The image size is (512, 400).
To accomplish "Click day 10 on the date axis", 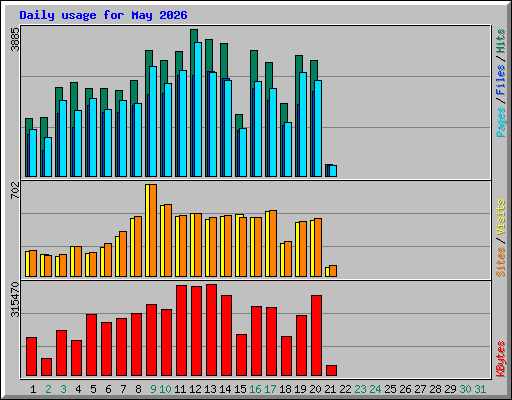I will click(x=165, y=389).
